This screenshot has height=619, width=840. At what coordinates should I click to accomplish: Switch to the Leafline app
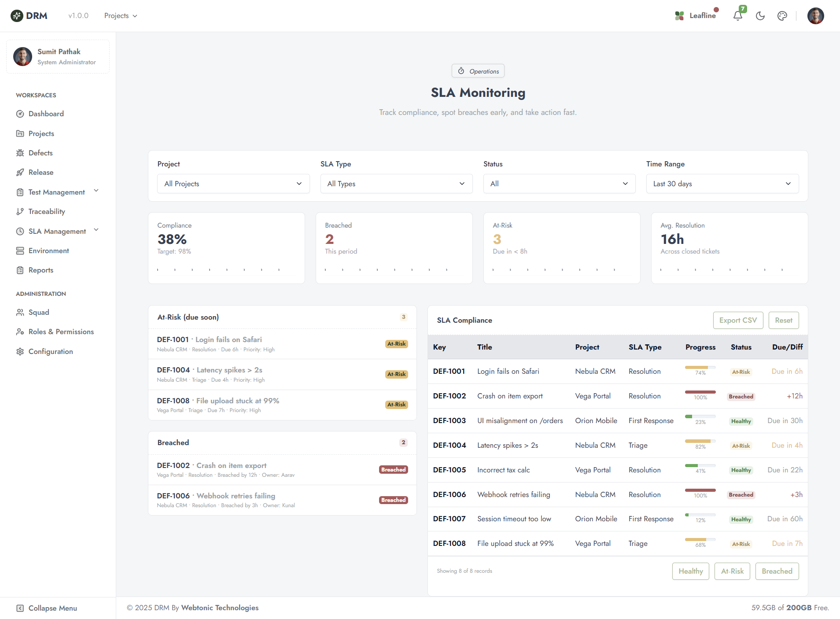(696, 15)
